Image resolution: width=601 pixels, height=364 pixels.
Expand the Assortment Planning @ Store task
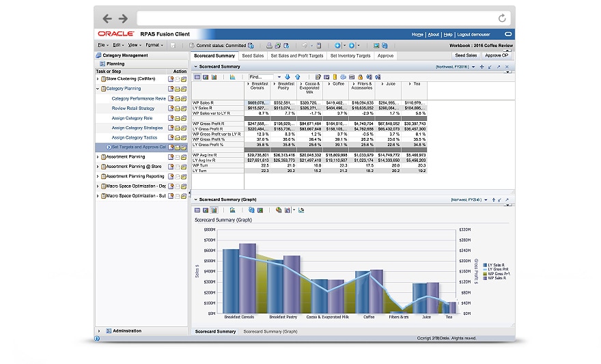[x=98, y=167]
